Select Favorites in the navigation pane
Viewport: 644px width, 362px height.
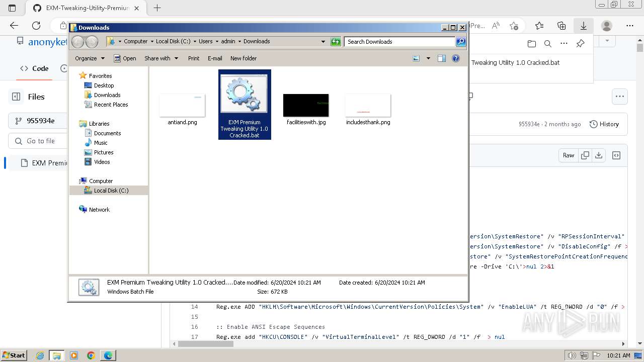tap(100, 76)
